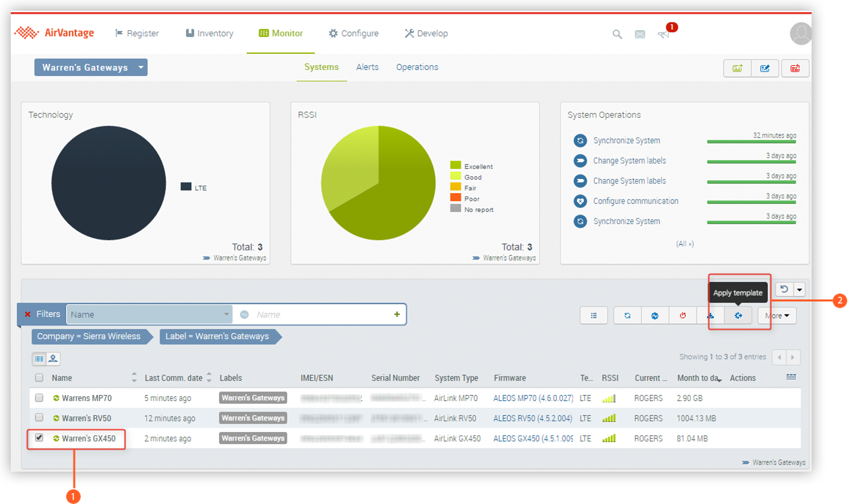Click Synchronize System operation 32 minutes ago
This screenshot has height=504, width=848.
click(x=626, y=141)
